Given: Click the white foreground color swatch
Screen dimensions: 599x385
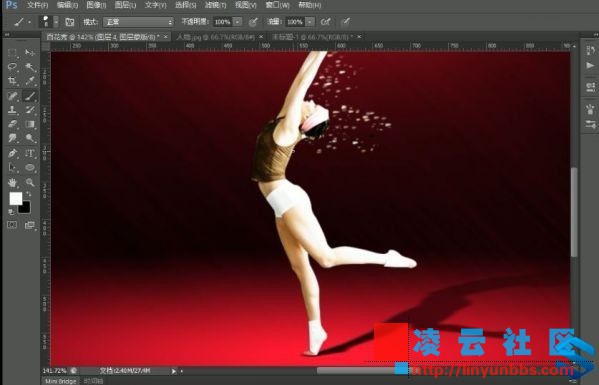Looking at the screenshot, I should coord(16,199).
